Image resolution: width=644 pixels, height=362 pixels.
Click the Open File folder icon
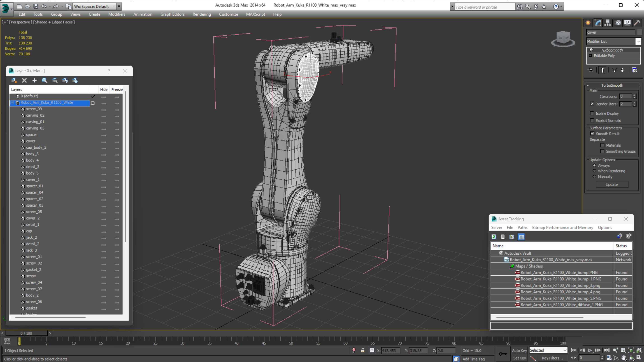[28, 6]
